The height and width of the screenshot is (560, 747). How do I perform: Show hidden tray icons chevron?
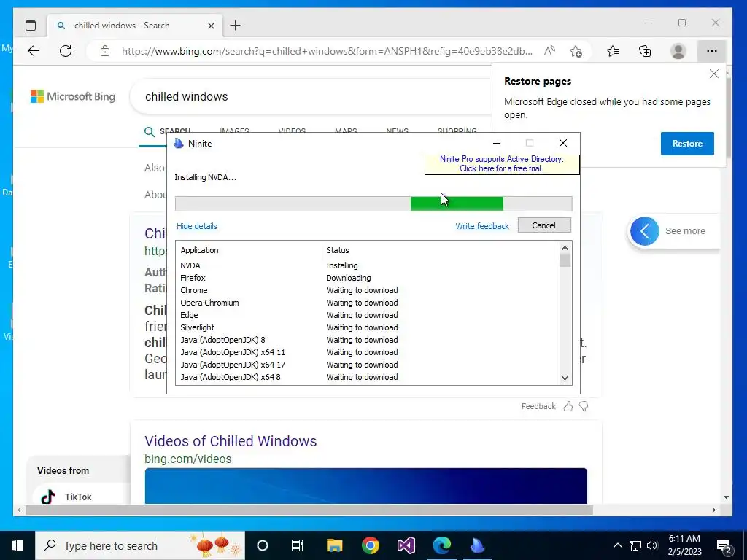coord(617,545)
